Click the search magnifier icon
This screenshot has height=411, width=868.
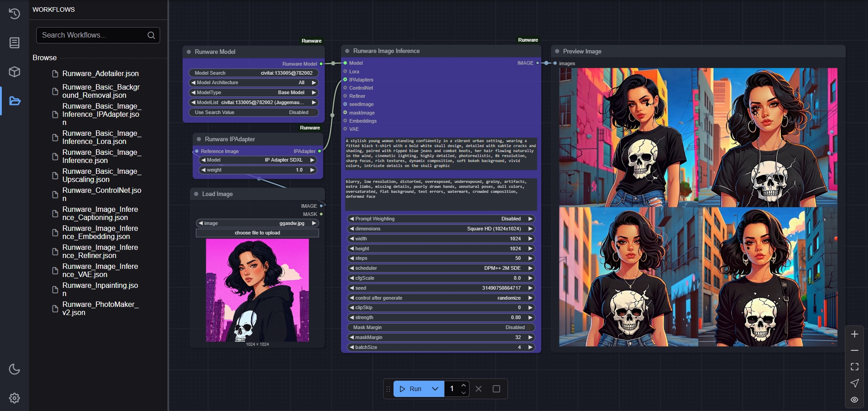151,35
